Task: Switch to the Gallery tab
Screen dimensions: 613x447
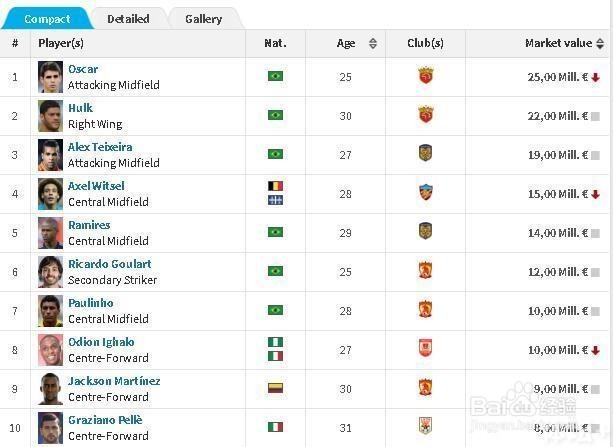Action: click(203, 18)
